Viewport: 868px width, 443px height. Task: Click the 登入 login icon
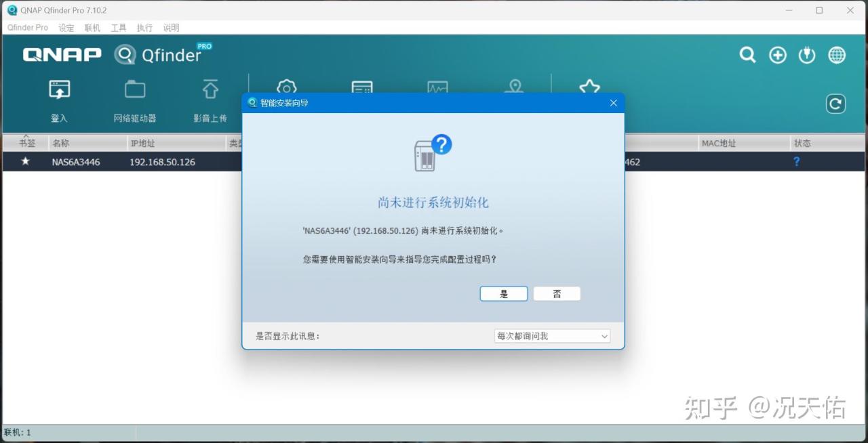pyautogui.click(x=60, y=89)
